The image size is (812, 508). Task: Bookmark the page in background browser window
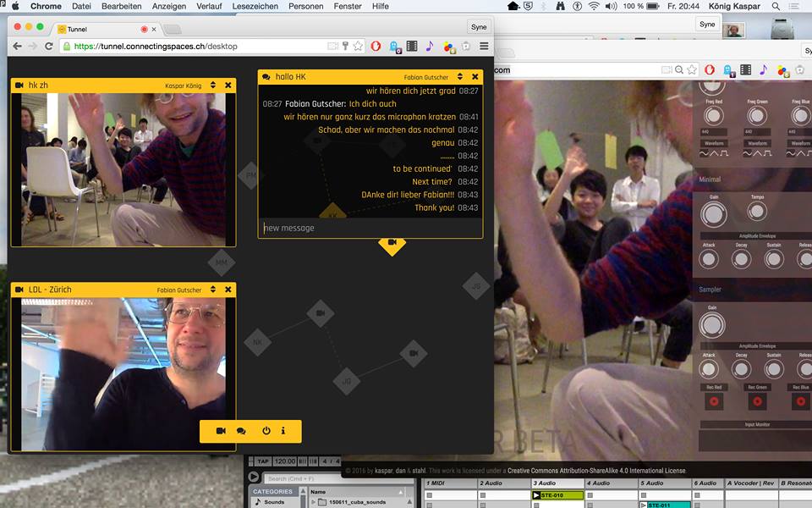coord(692,69)
